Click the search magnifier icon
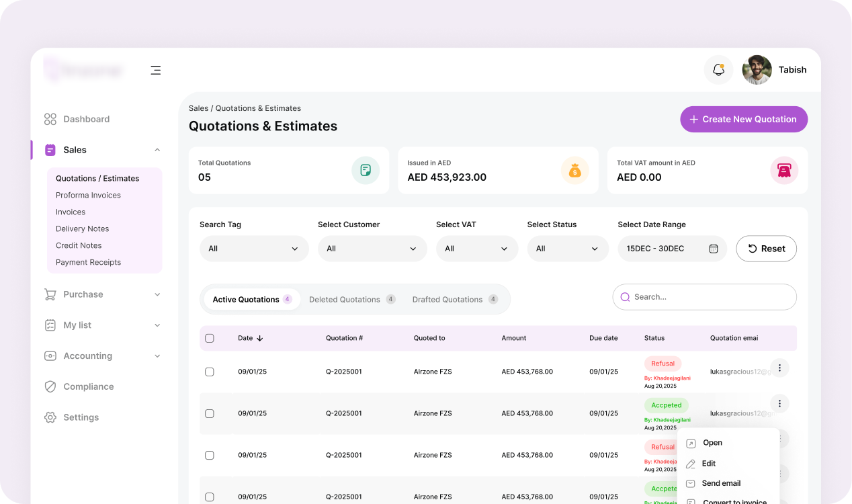The image size is (852, 504). (x=626, y=297)
